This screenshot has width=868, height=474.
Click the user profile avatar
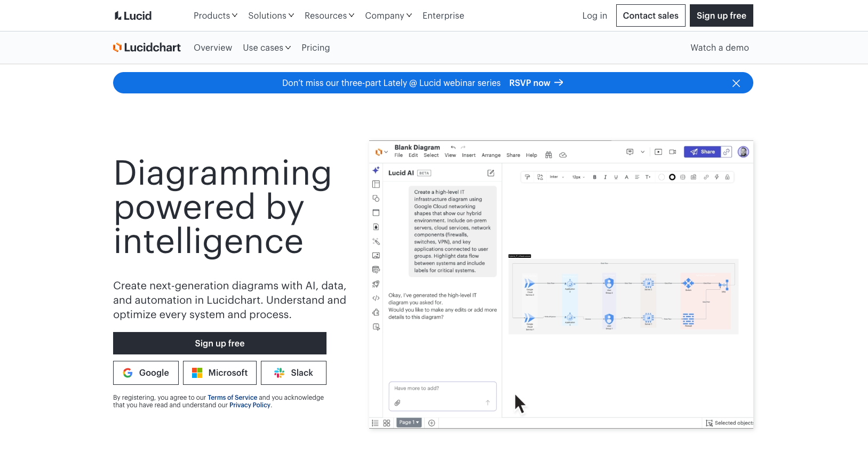(x=743, y=152)
